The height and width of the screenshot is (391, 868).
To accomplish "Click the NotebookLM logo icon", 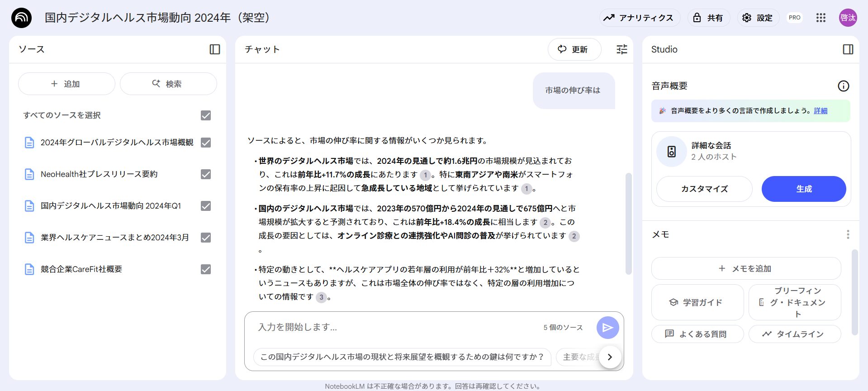I will [x=21, y=18].
